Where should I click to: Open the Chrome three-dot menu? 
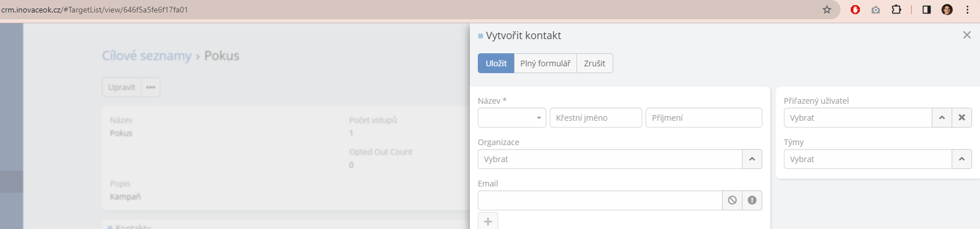(x=968, y=10)
